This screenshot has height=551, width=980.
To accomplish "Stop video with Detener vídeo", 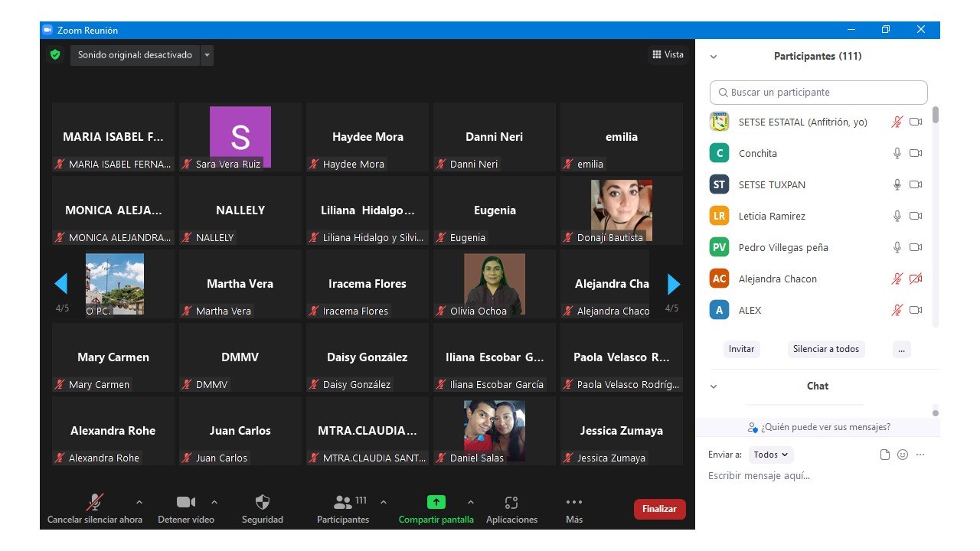I will tap(185, 503).
